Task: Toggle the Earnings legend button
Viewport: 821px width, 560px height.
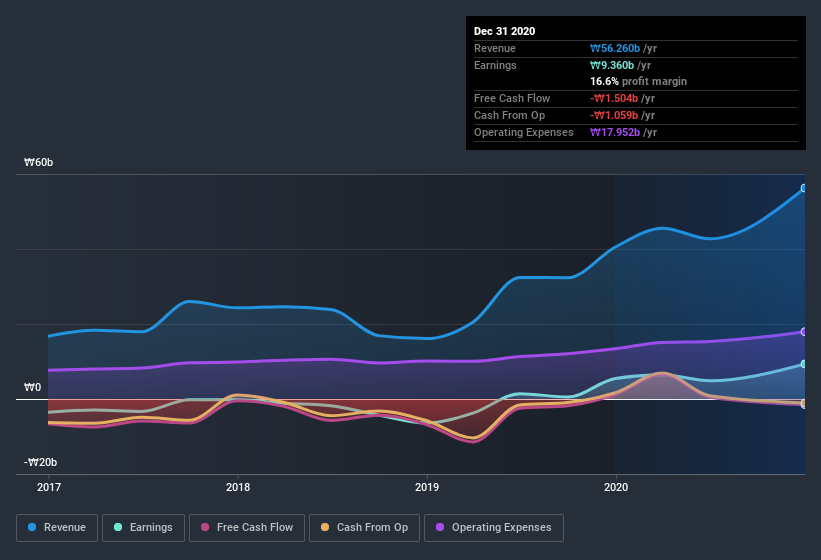Action: [143, 528]
